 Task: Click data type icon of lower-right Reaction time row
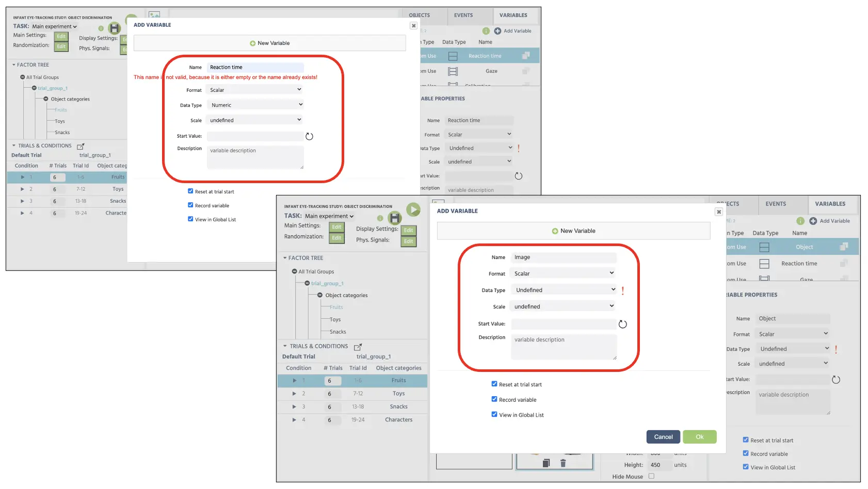tap(764, 264)
